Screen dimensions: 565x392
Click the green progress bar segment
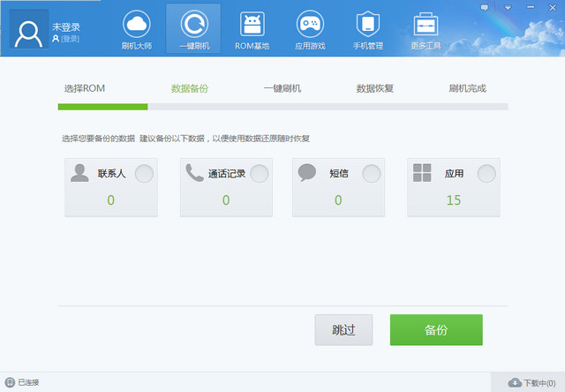[102, 107]
